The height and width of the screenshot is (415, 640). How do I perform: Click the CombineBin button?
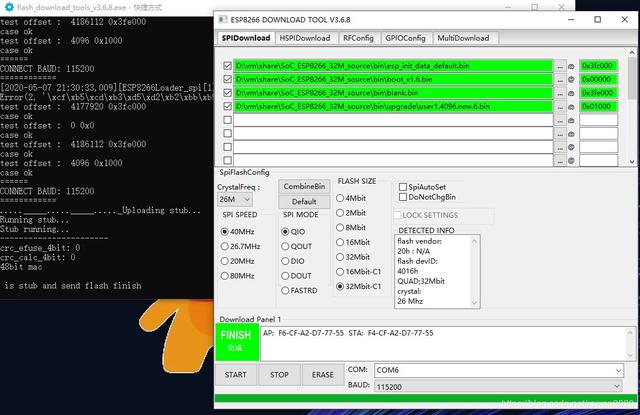pos(304,186)
